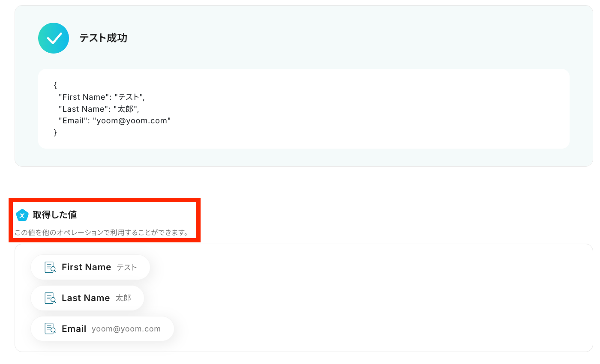Click the テスト value in First Name chip
The width and height of the screenshot is (600, 364).
pyautogui.click(x=127, y=268)
